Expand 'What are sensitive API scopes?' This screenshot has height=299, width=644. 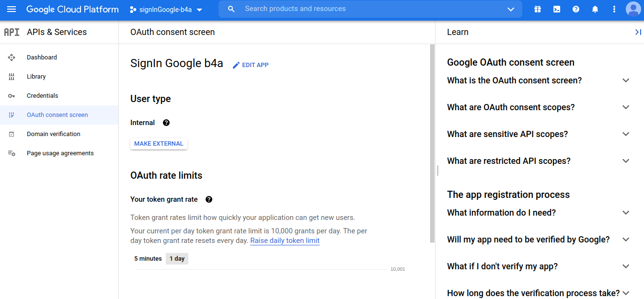(x=539, y=134)
